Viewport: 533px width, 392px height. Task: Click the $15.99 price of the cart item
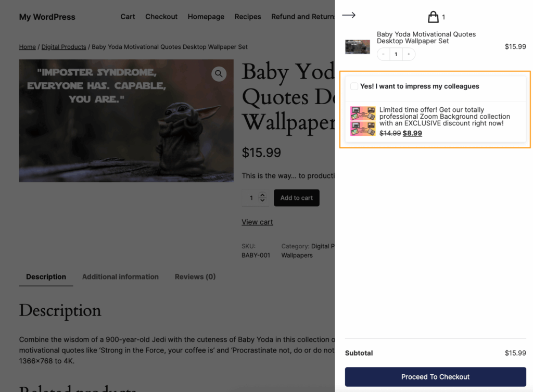[515, 46]
